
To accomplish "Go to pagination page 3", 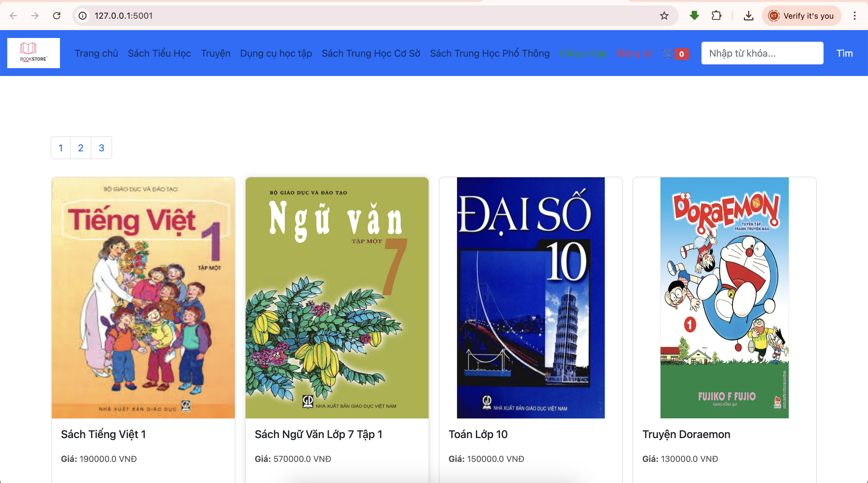I will pyautogui.click(x=102, y=148).
